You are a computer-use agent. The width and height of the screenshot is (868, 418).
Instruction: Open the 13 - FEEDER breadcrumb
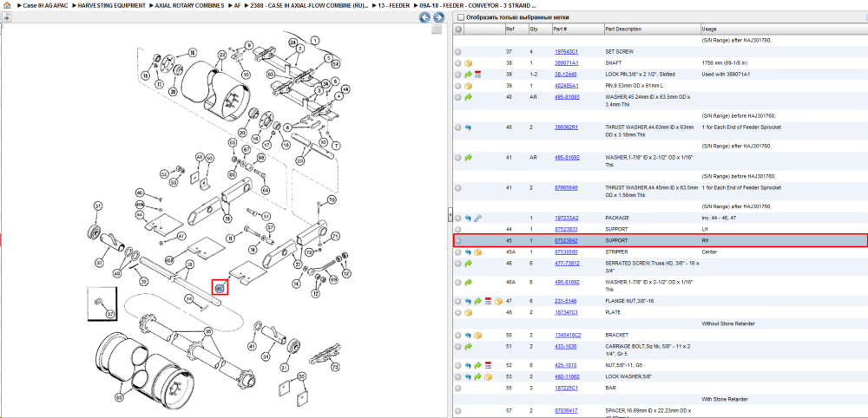(x=391, y=5)
